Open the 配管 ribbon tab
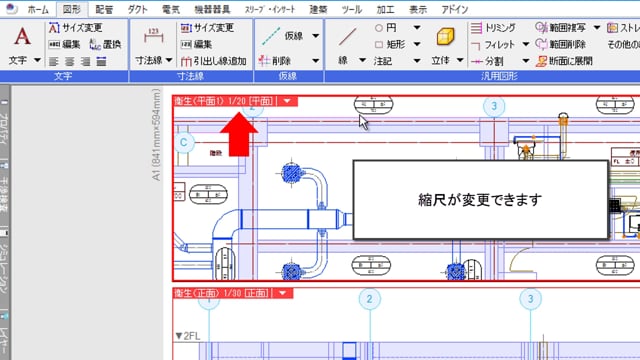The image size is (640, 360). (x=104, y=9)
